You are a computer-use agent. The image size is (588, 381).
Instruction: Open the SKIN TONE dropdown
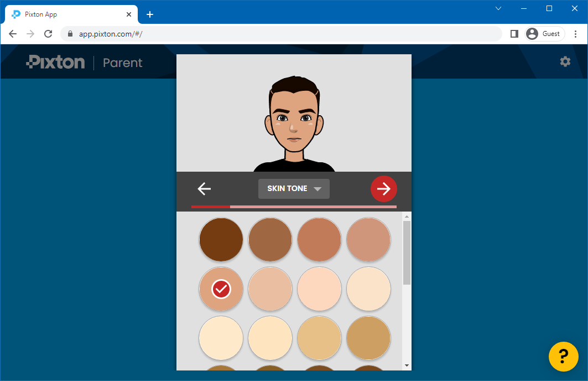(x=294, y=189)
